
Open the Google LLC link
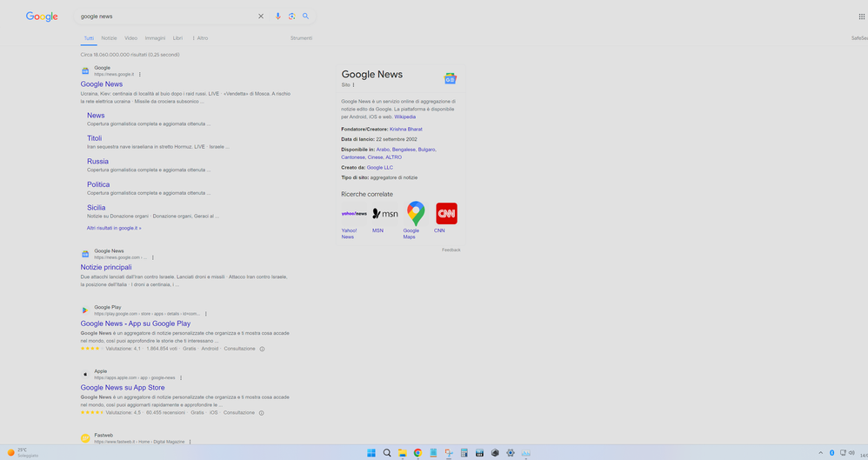380,168
